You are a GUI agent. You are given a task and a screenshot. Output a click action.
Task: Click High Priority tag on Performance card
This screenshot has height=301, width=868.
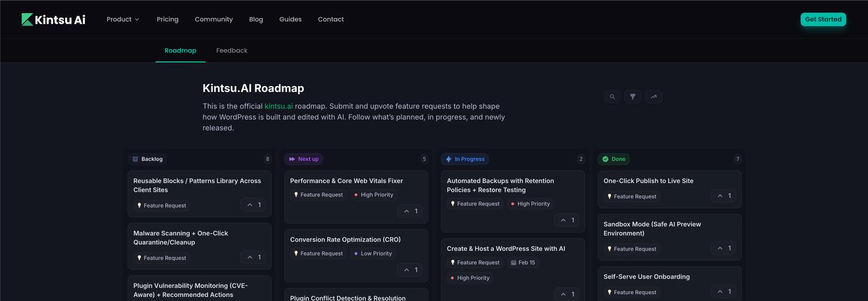point(373,195)
